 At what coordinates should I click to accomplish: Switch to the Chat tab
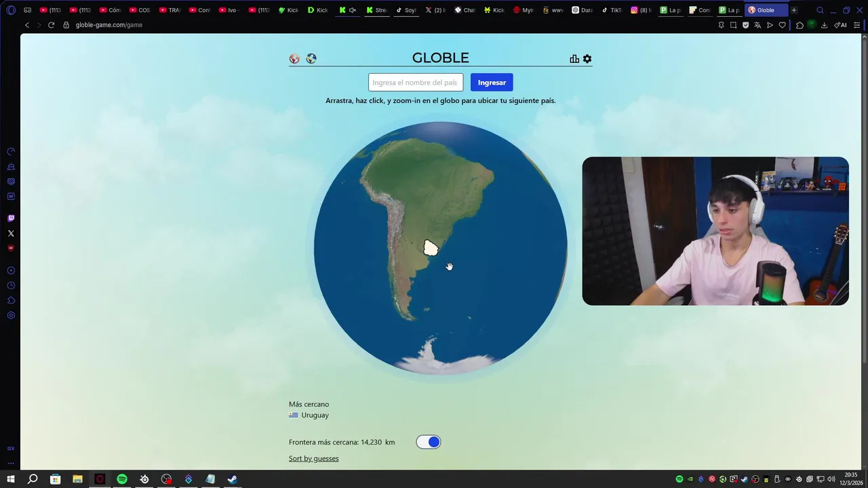point(465,10)
